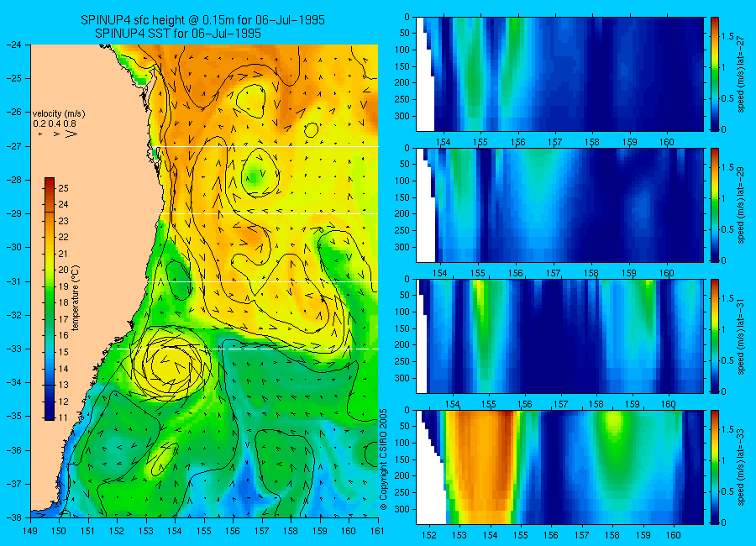Click the '20' tick on the temperature scale
756x546 pixels.
point(63,270)
